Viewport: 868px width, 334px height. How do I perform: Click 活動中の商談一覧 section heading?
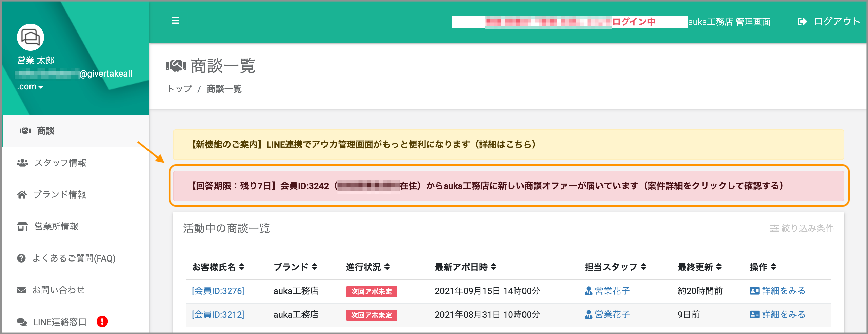pyautogui.click(x=226, y=228)
